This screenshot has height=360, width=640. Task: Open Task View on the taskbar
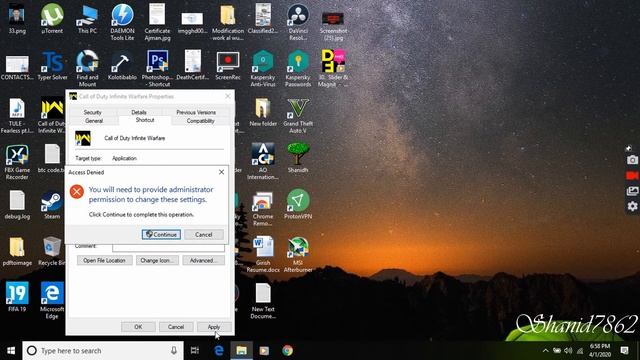coord(195,351)
